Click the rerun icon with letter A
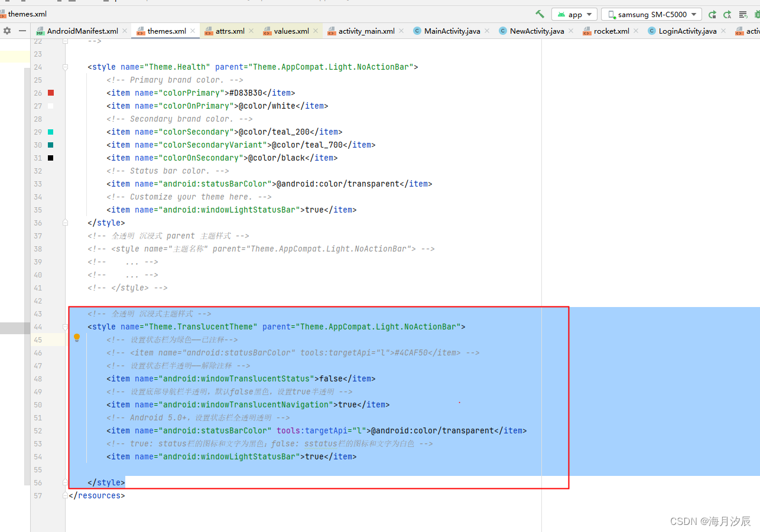Image resolution: width=760 pixels, height=532 pixels. (x=727, y=14)
